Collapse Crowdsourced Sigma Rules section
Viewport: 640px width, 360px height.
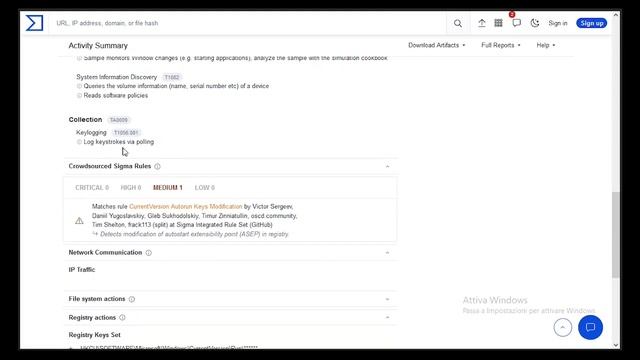pos(387,167)
